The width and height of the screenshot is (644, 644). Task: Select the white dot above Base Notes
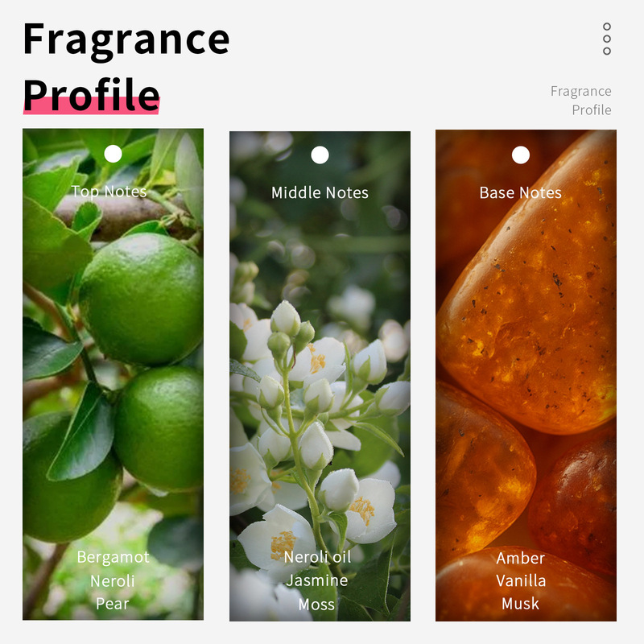[521, 155]
